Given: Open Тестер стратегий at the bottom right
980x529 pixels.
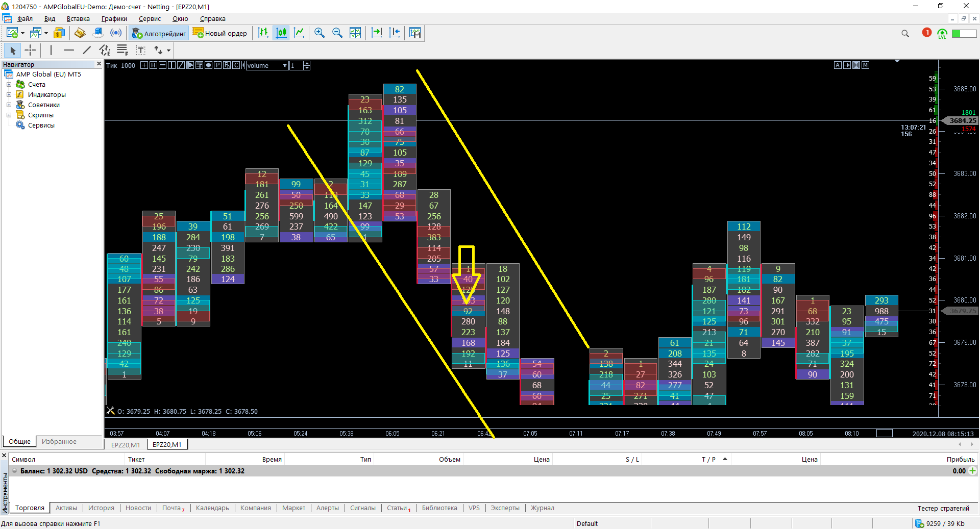Looking at the screenshot, I should click(943, 509).
